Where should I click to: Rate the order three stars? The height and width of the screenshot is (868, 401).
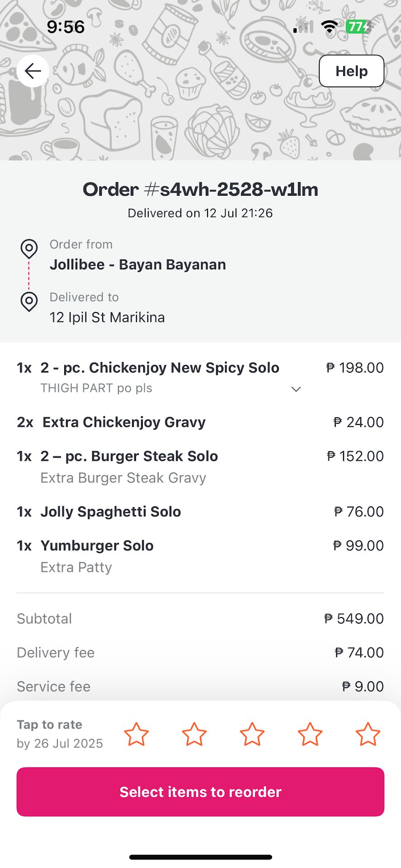point(252,734)
